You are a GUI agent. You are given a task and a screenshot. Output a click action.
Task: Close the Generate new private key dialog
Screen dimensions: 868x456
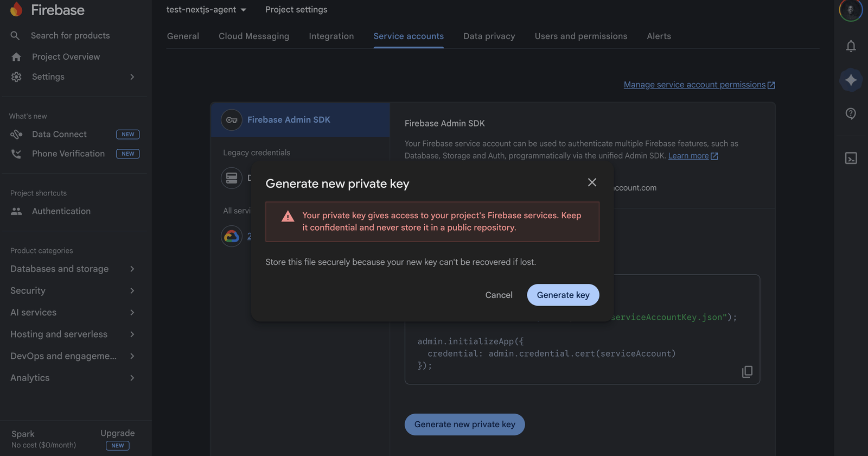point(592,182)
